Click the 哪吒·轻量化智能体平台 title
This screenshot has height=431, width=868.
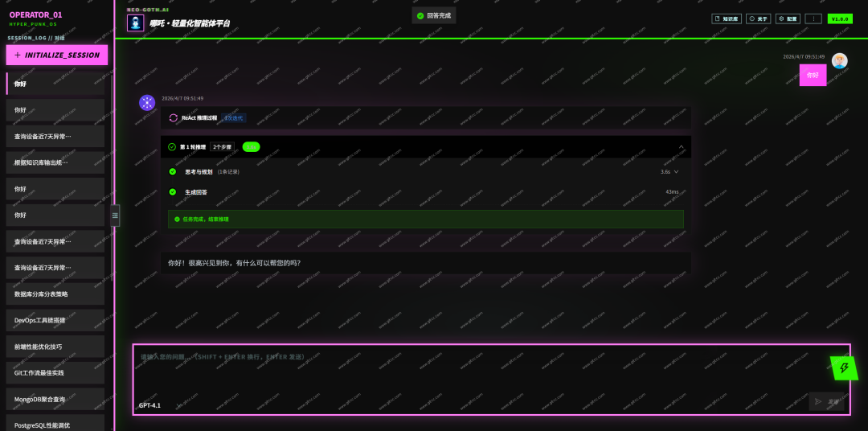[190, 23]
